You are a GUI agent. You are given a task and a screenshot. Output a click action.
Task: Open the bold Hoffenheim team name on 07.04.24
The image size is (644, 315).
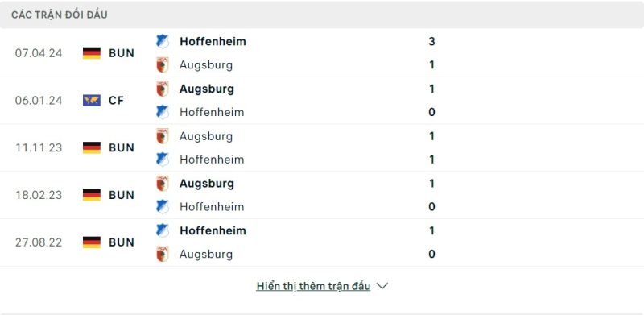213,42
